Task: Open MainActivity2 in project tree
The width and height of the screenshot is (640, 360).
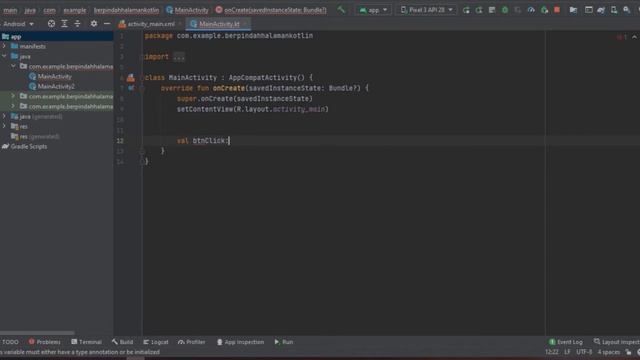Action: click(56, 86)
